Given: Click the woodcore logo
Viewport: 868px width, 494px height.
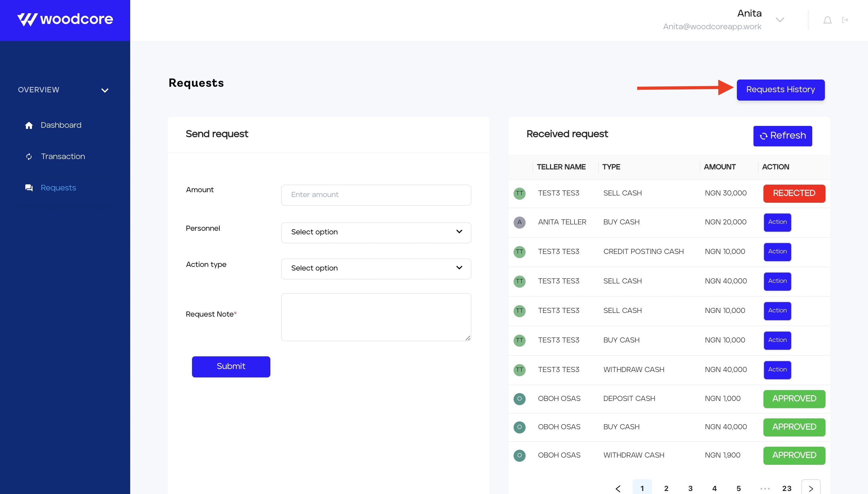Looking at the screenshot, I should (x=65, y=19).
